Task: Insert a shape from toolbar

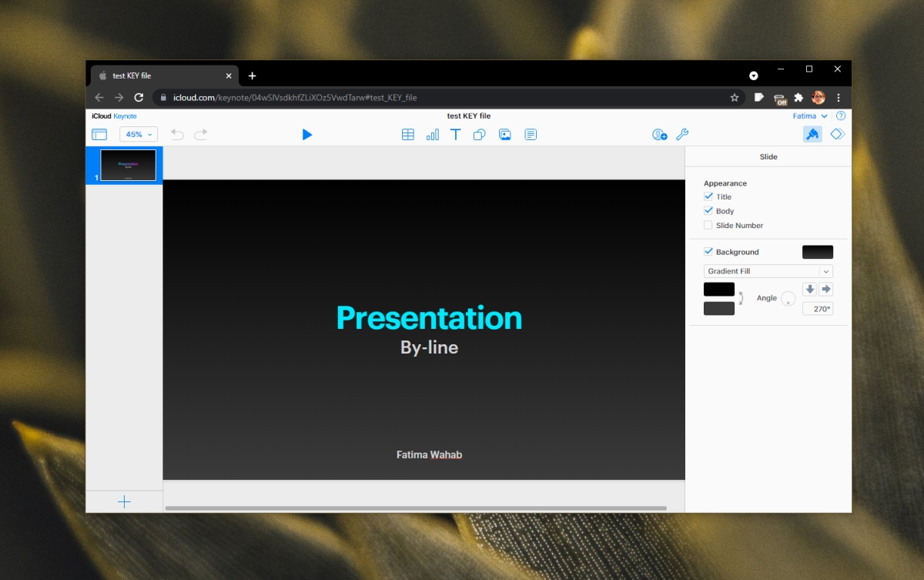Action: tap(479, 135)
